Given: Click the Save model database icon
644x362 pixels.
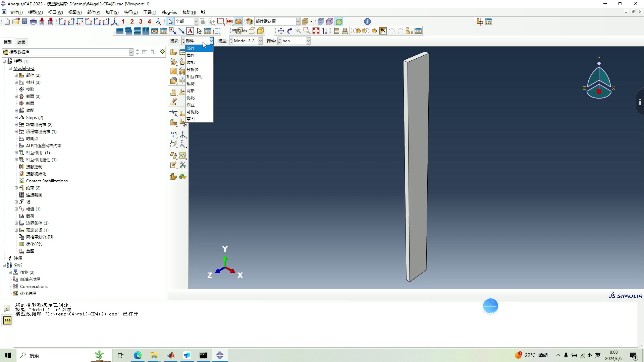Looking at the screenshot, I should click(x=24, y=21).
